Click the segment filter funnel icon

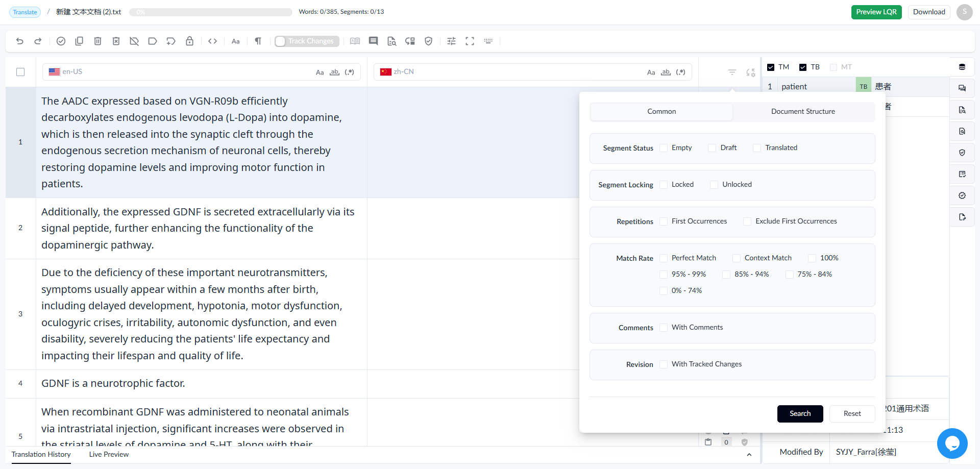click(x=732, y=72)
